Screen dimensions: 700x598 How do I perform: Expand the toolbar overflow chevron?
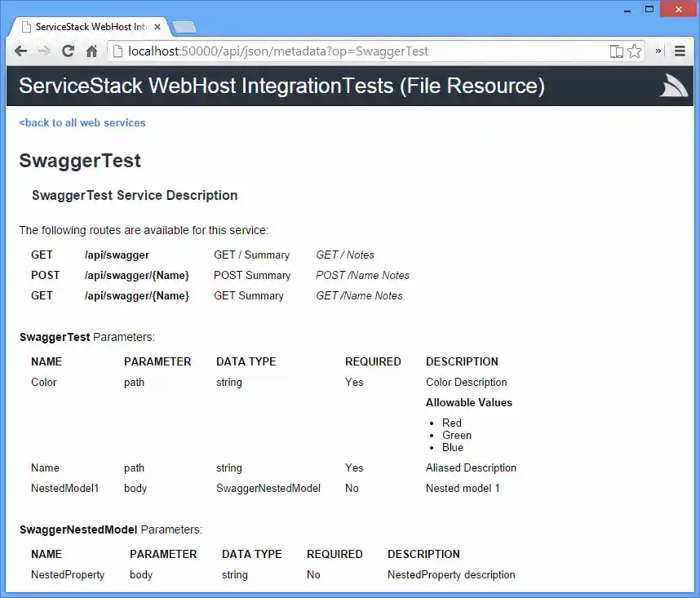pos(658,51)
